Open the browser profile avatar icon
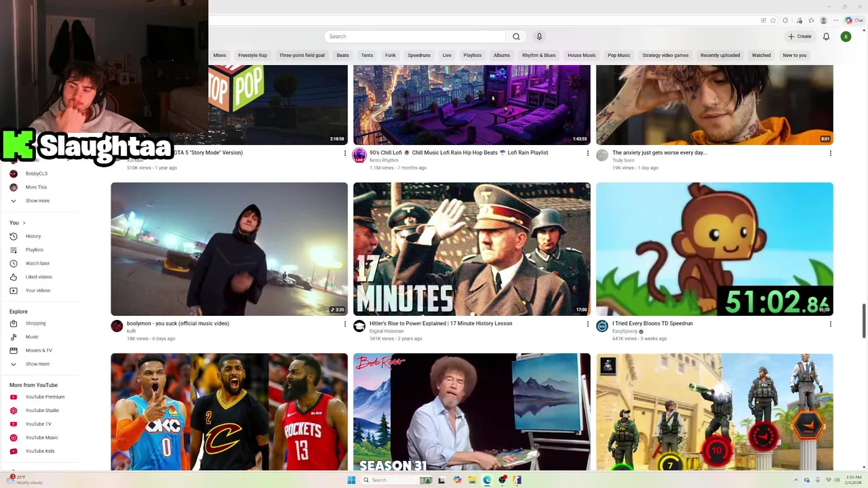The image size is (868, 488). tap(824, 20)
